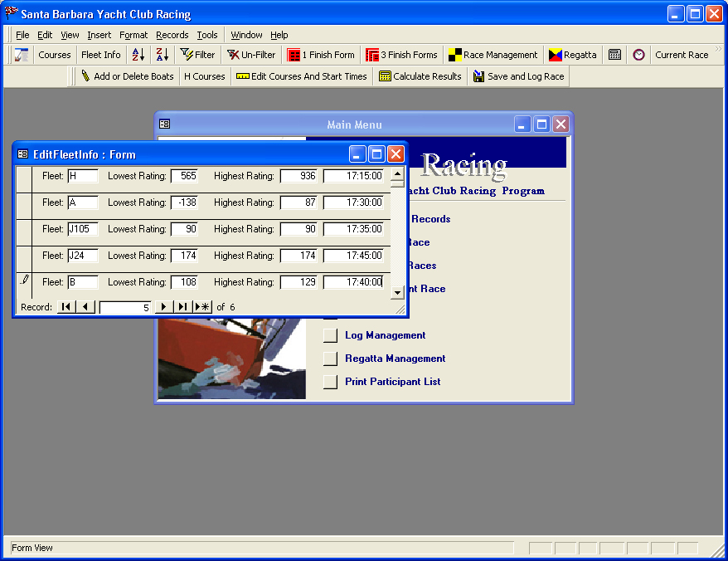Open Fleet Info from the toolbar
This screenshot has height=561, width=728.
click(101, 55)
